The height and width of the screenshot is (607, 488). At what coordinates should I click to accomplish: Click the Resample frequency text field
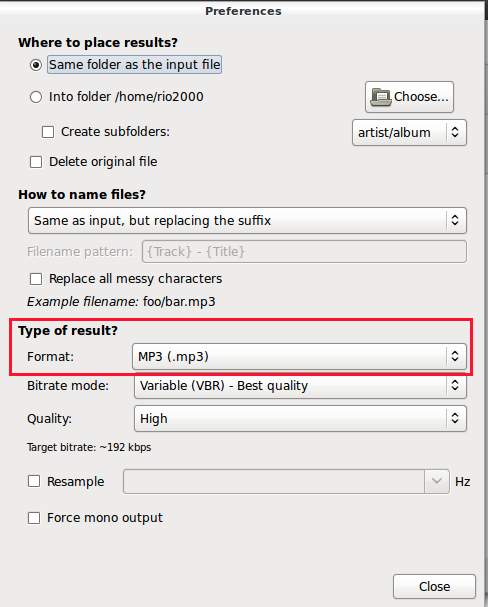click(x=274, y=482)
